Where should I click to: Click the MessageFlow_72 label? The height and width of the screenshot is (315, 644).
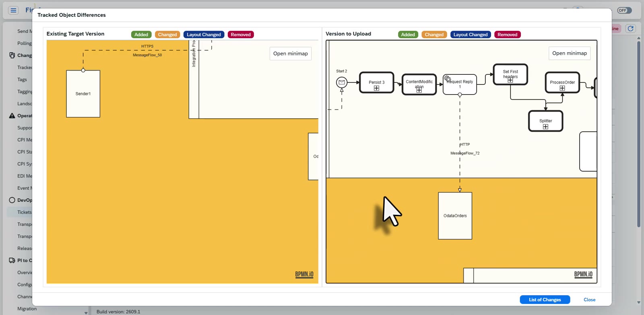pos(465,153)
